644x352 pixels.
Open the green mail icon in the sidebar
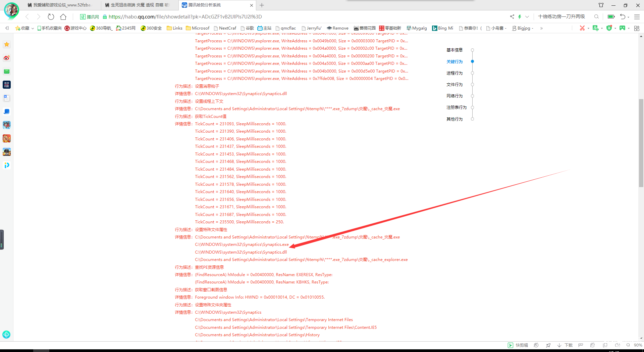7,72
